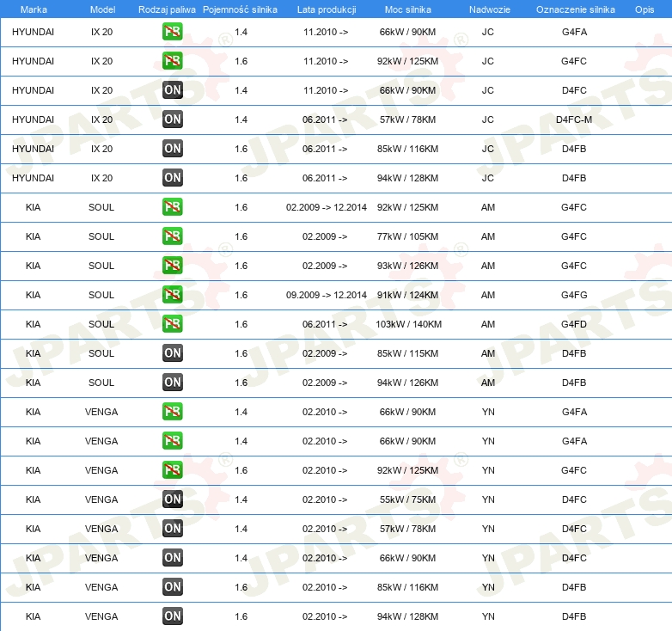672x631 pixels.
Task: Click JC body code in the D4FC-M row
Action: tap(488, 119)
